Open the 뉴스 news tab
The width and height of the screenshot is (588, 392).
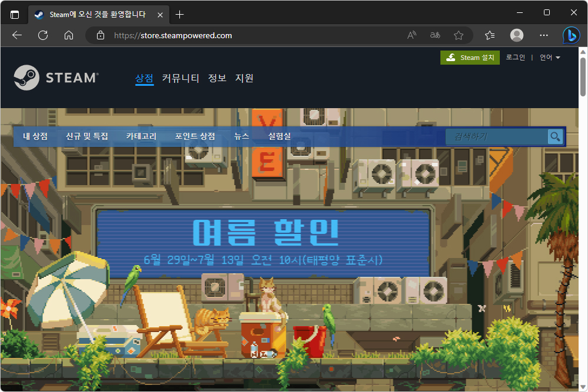[242, 136]
